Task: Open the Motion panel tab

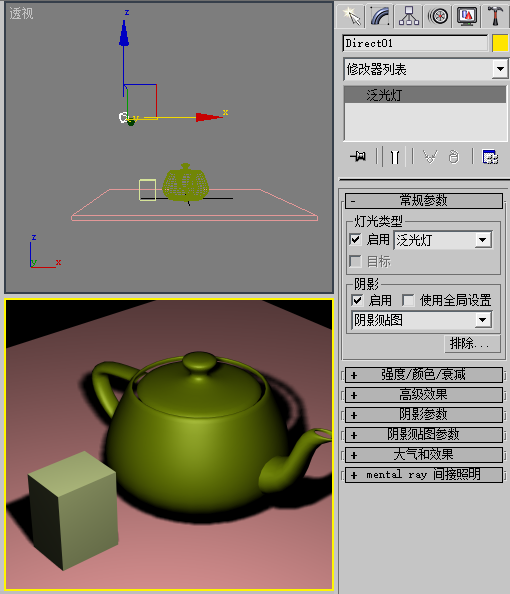Action: tap(438, 16)
